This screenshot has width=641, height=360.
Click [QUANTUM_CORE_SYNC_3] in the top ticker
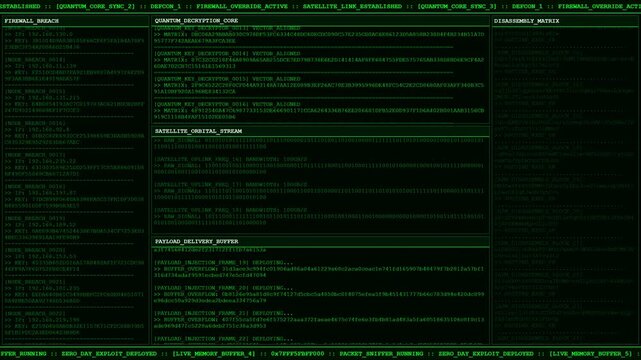click(x=457, y=7)
